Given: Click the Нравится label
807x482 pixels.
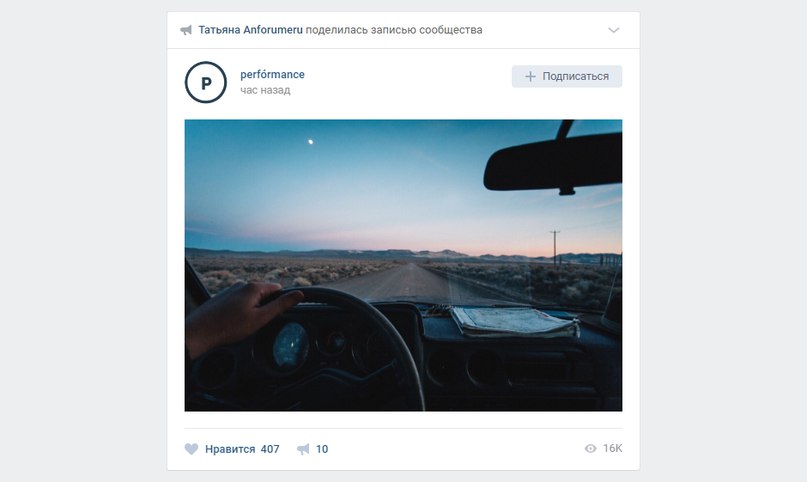Looking at the screenshot, I should click(230, 449).
